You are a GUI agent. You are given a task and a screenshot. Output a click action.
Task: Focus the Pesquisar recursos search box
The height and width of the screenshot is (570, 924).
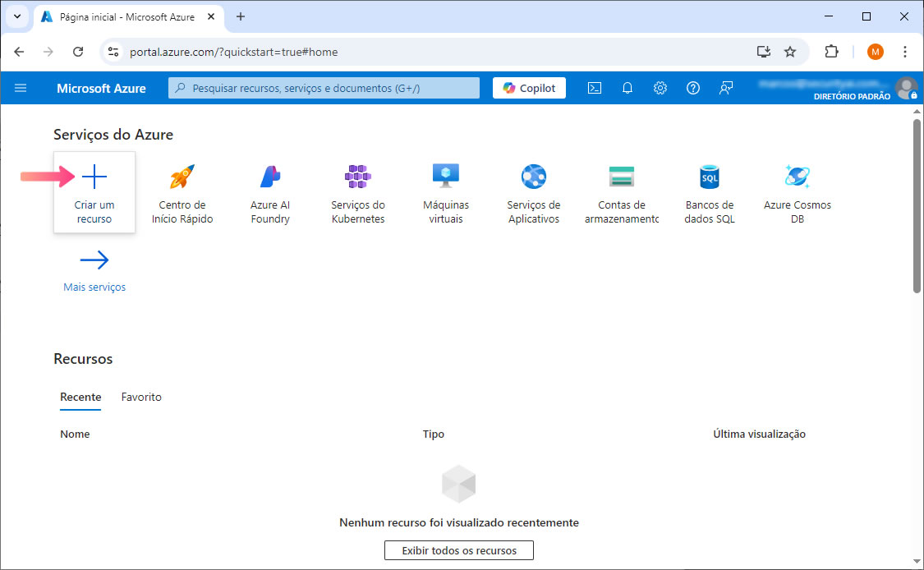point(324,88)
